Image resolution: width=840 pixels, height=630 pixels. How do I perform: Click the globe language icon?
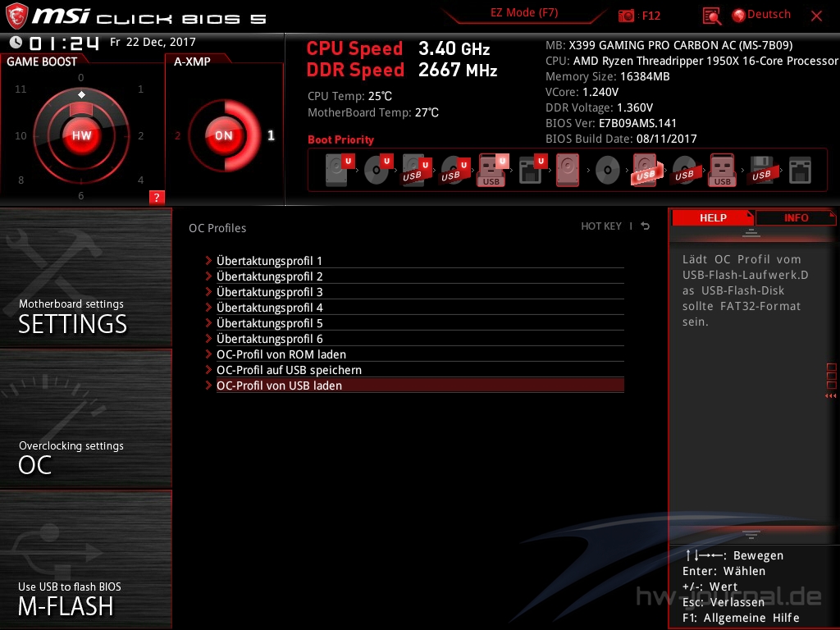click(739, 16)
